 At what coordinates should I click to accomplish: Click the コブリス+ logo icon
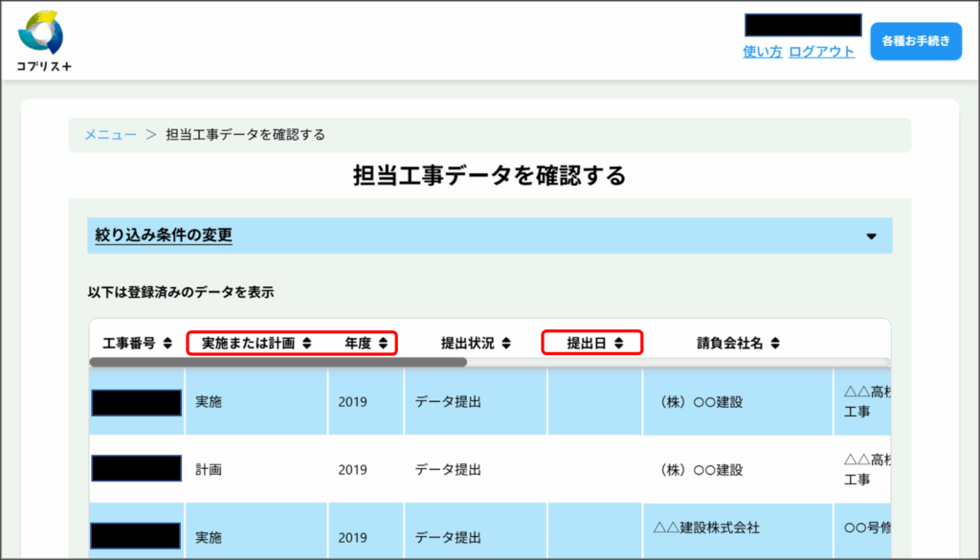(42, 34)
